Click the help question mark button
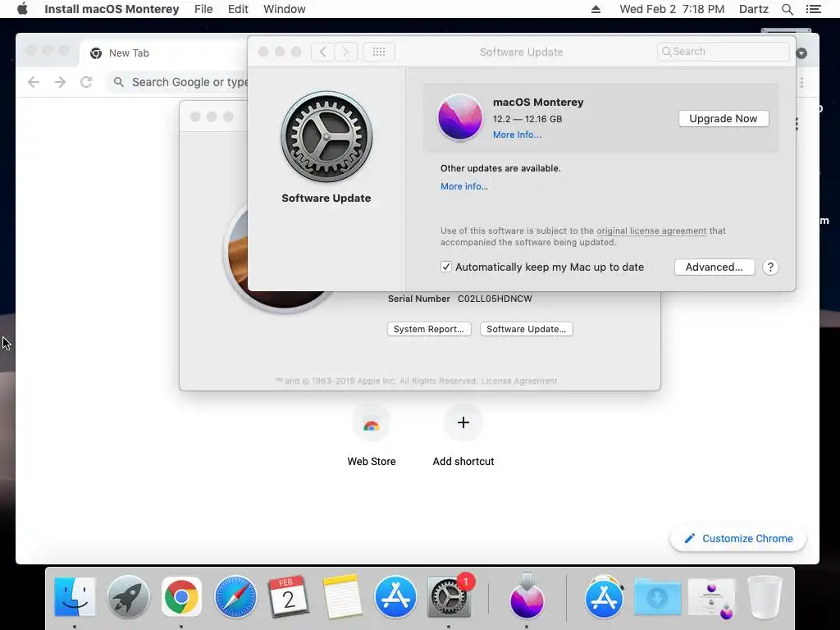The height and width of the screenshot is (630, 840). (770, 267)
